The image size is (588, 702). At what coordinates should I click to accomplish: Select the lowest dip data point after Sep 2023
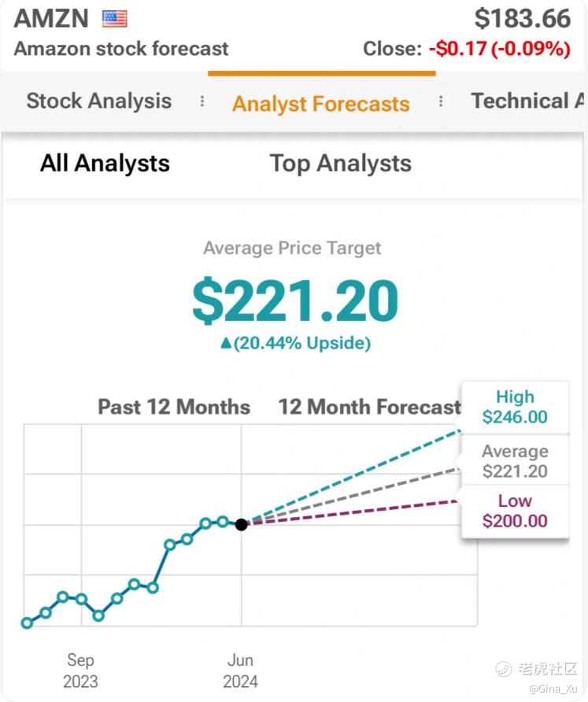pos(98,615)
